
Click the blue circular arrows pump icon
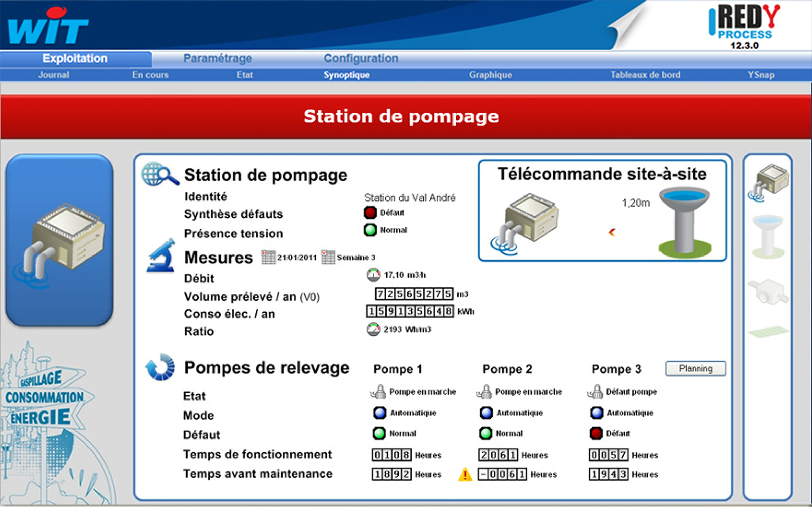(160, 367)
